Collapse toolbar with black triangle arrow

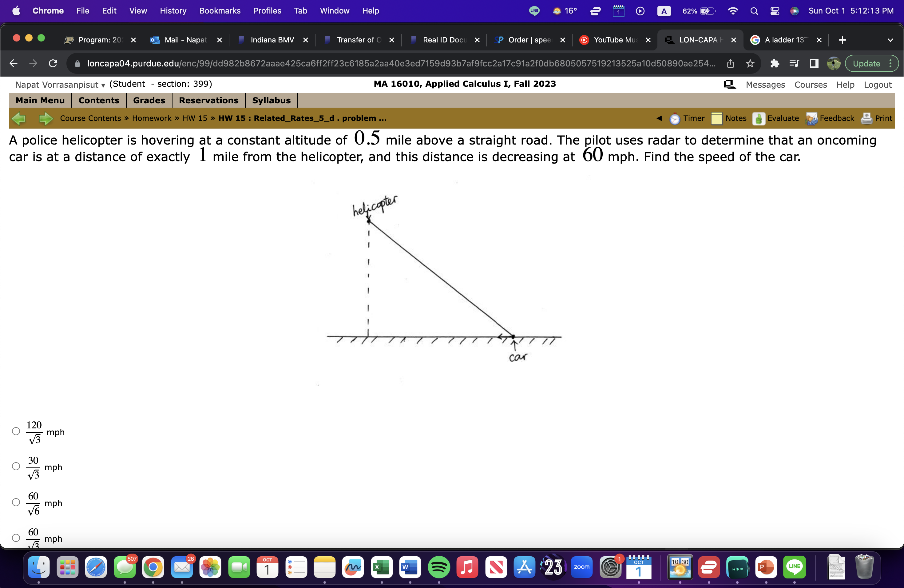659,118
